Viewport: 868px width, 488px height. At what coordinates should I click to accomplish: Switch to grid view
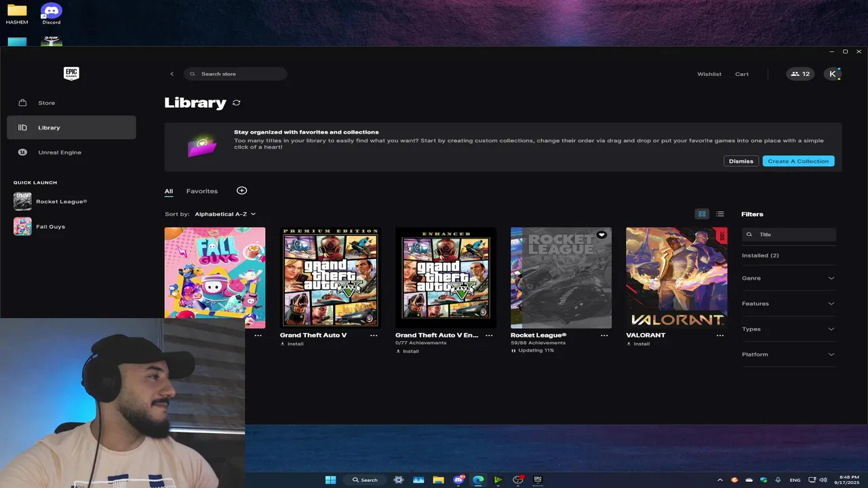[702, 214]
